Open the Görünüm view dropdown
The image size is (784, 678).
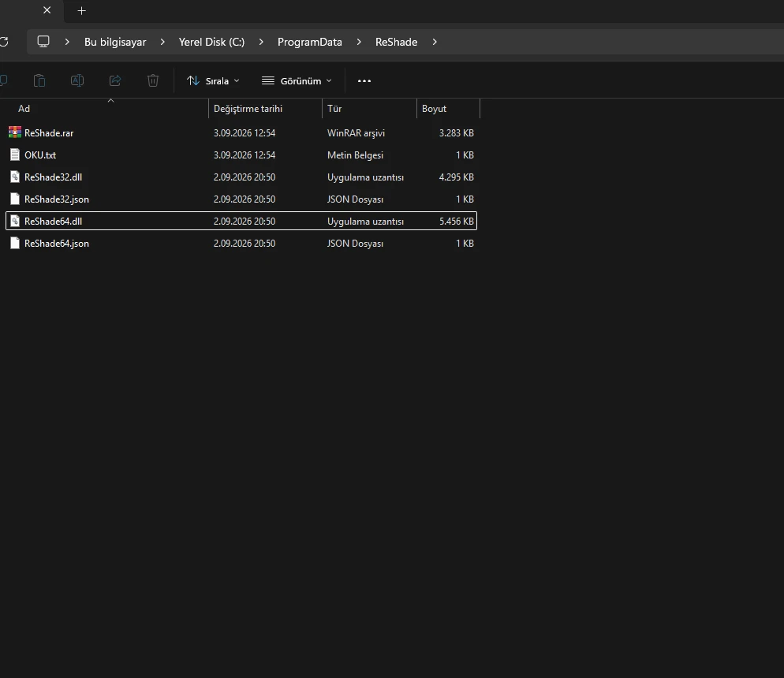coord(297,81)
